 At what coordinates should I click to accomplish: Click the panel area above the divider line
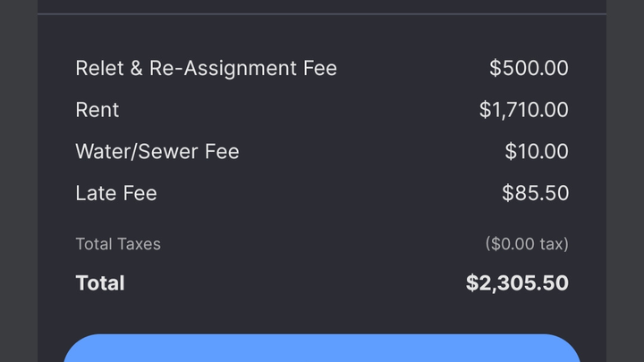coord(322,5)
